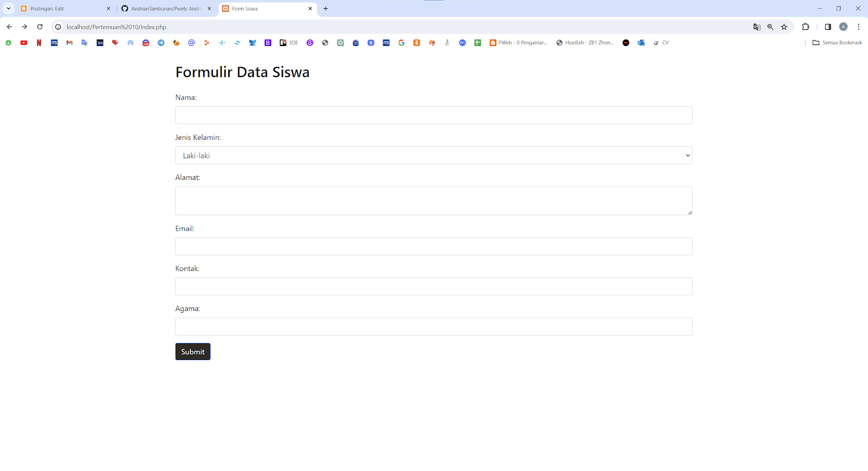Open the Semua Bookmark folder
Screen dimensions: 868x471
(x=837, y=43)
